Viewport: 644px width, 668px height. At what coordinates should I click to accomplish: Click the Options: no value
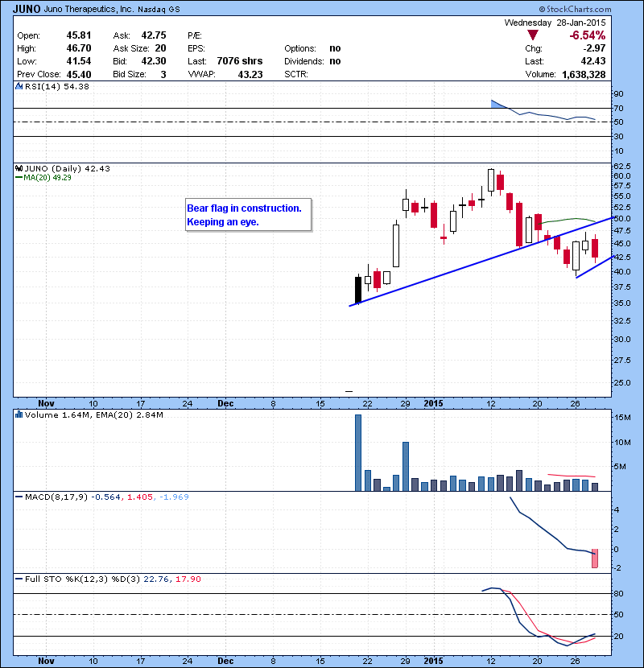pyautogui.click(x=335, y=48)
